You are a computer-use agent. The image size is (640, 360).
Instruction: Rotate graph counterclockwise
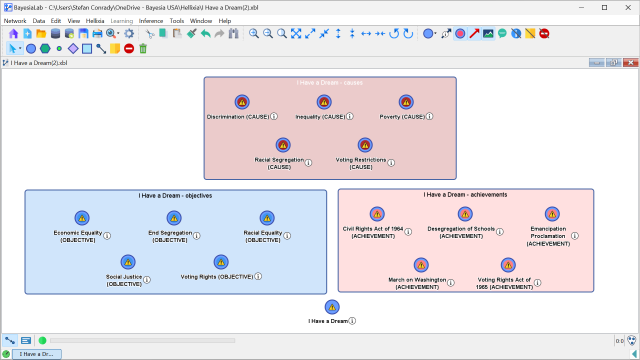click(394, 34)
